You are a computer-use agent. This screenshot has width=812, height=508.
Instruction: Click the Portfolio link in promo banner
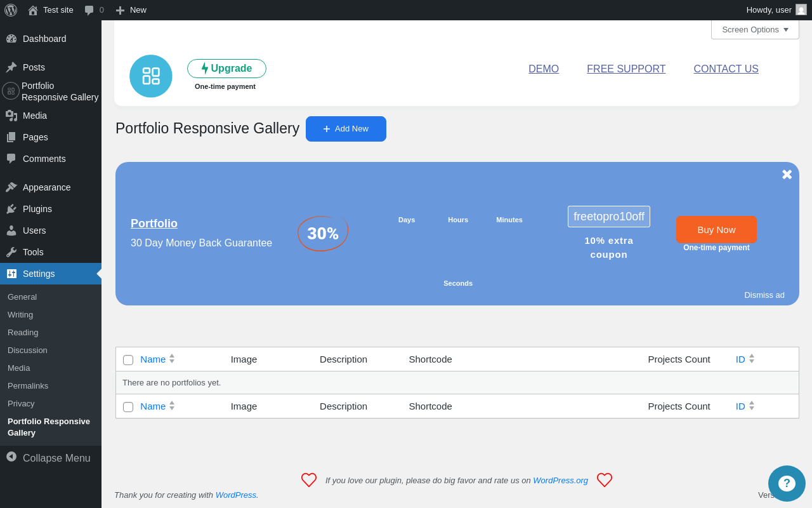[x=154, y=224]
